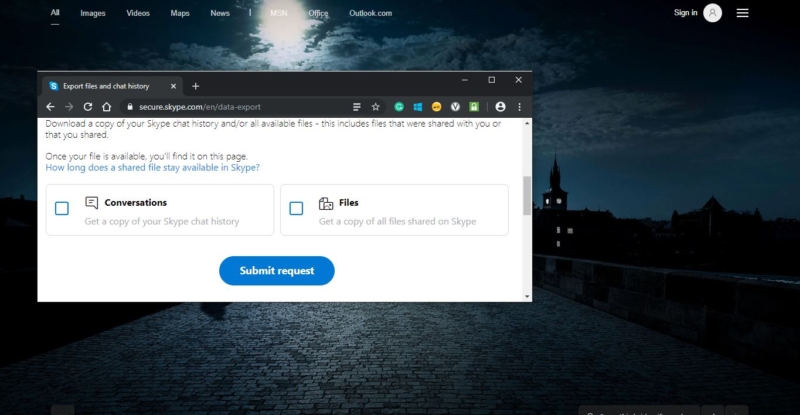This screenshot has height=415, width=800.
Task: Click the scrollbar down arrow
Action: click(527, 296)
